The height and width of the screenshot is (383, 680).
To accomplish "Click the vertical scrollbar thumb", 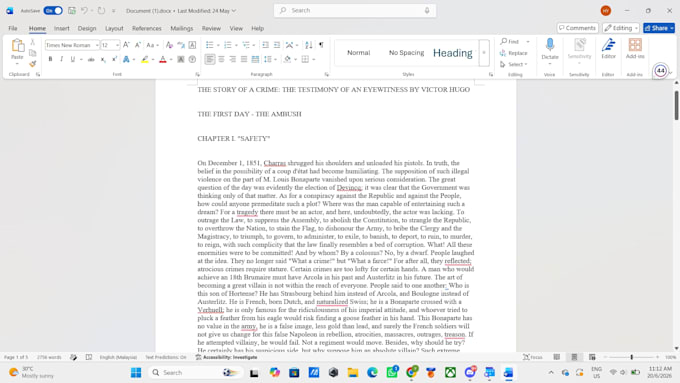I will (676, 105).
